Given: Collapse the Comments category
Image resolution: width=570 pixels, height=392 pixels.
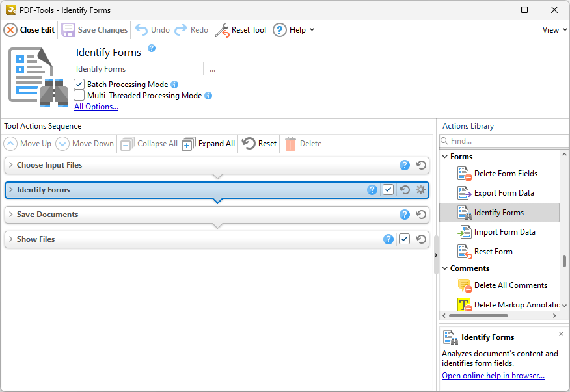Looking at the screenshot, I should pos(444,268).
